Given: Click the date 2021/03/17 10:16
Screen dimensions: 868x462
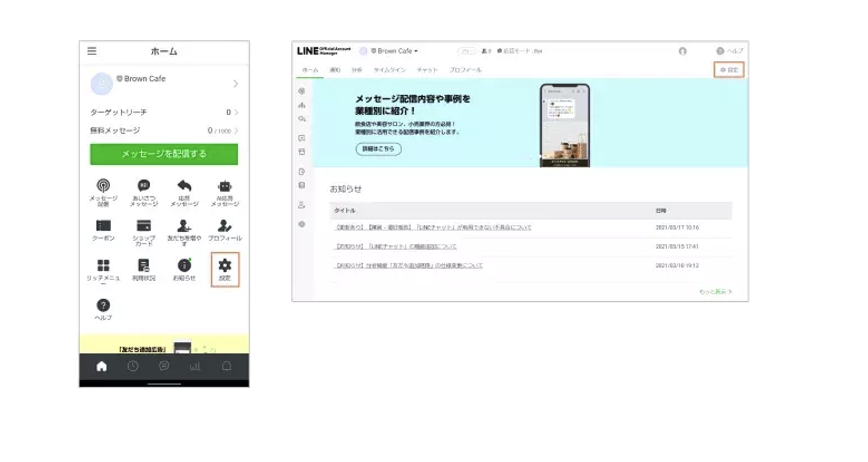Looking at the screenshot, I should click(677, 227).
